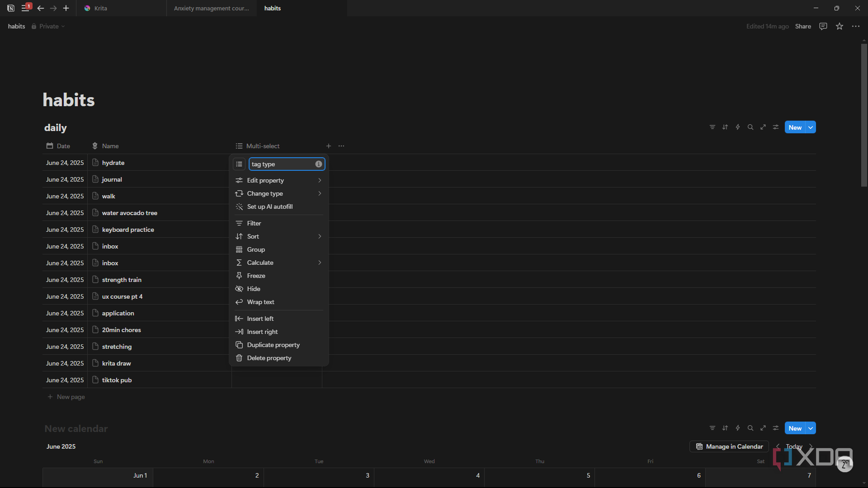Expand the Calculate submenu

(279, 263)
